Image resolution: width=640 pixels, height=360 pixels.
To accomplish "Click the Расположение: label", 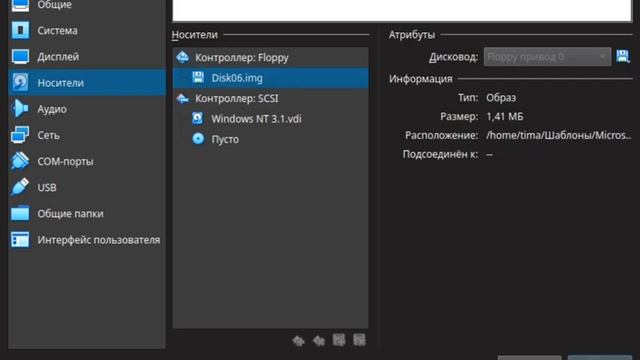I will pos(442,136).
